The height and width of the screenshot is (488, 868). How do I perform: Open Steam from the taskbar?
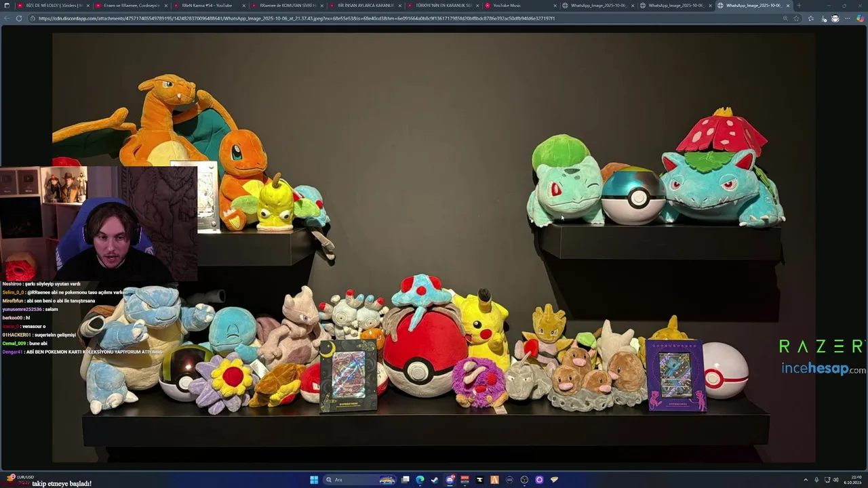[435, 480]
